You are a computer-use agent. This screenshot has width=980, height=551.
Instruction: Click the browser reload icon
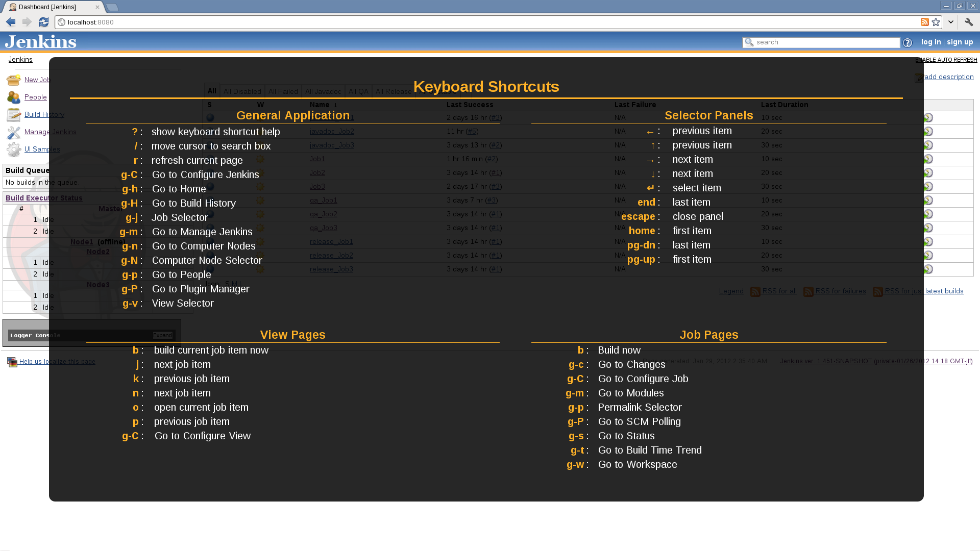pyautogui.click(x=44, y=22)
